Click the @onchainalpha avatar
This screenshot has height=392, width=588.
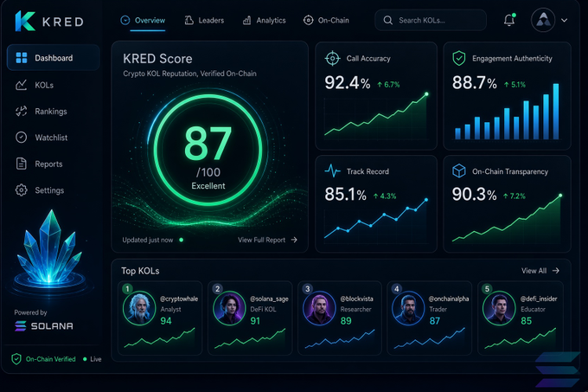(x=408, y=308)
